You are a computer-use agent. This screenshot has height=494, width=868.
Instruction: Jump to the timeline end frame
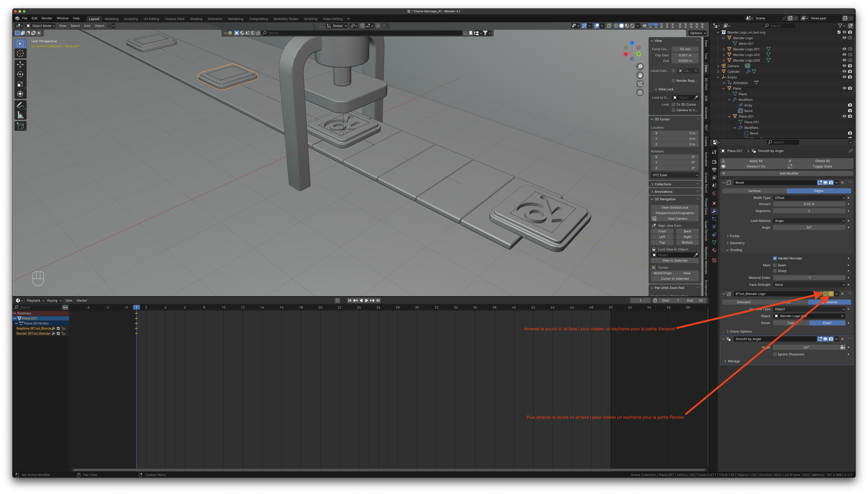tap(378, 300)
